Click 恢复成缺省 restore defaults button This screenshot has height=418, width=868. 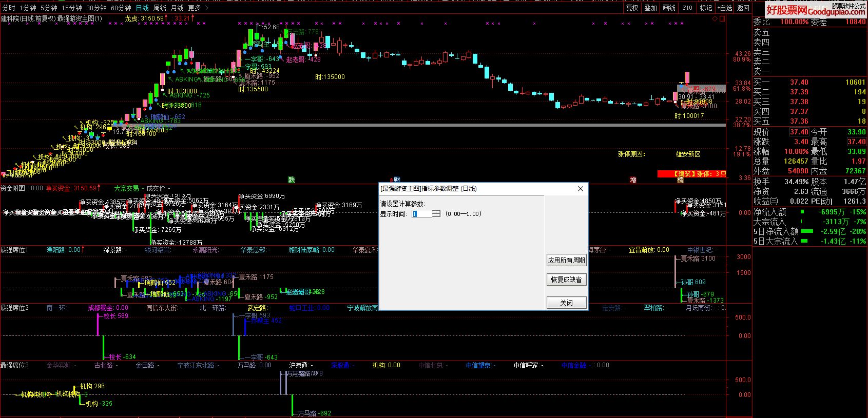pyautogui.click(x=566, y=280)
